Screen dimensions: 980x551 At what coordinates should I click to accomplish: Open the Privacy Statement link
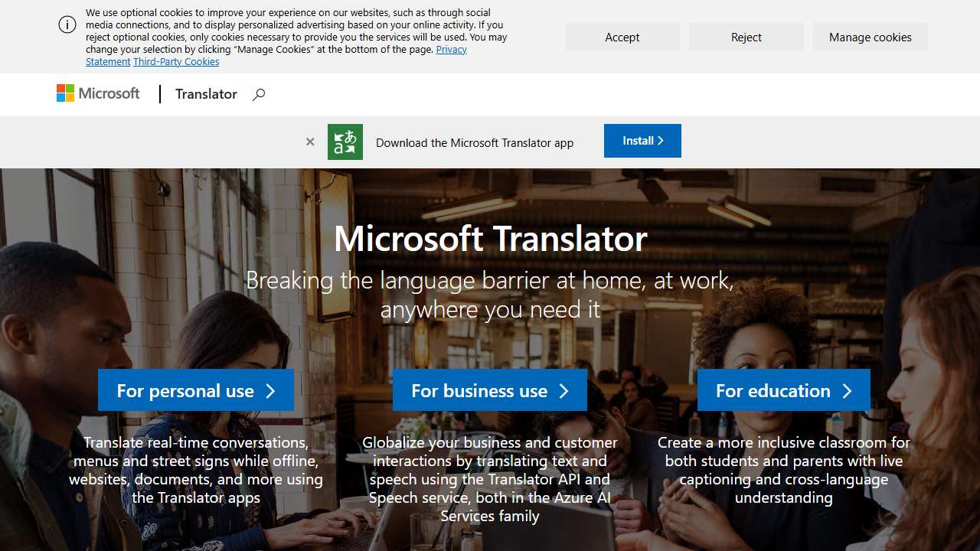[451, 49]
